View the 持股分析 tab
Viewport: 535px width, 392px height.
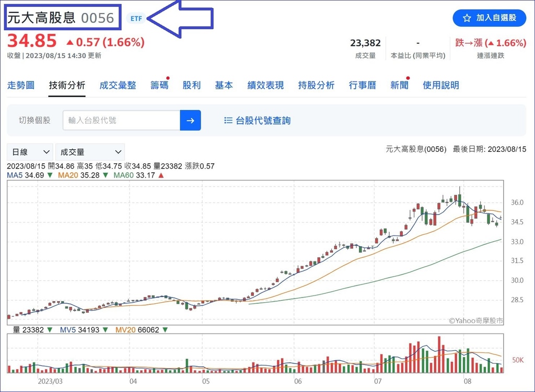click(x=316, y=85)
